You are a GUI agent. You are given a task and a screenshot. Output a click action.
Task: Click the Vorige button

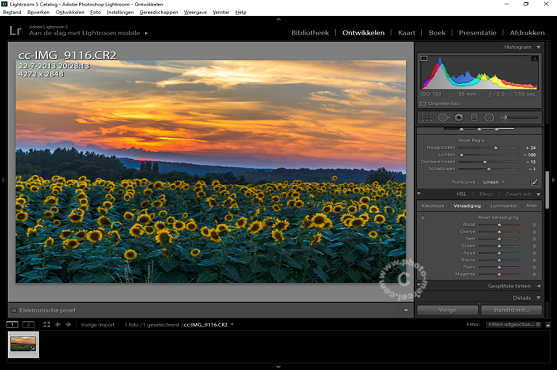pos(447,310)
